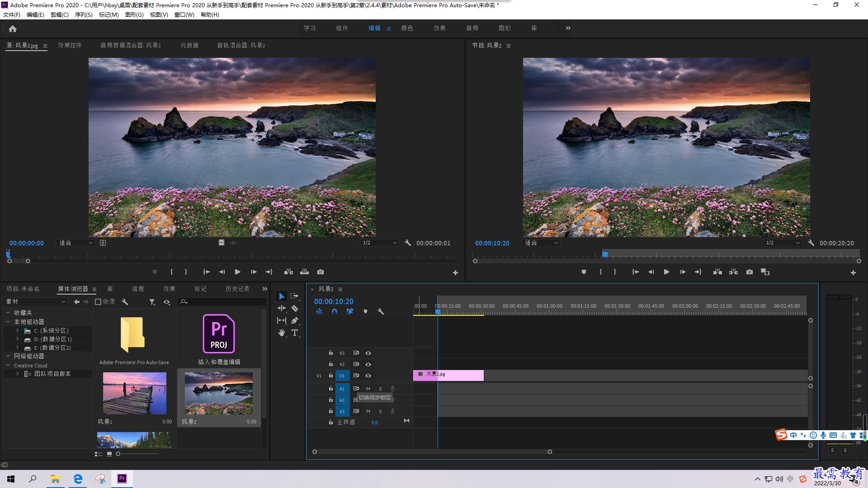
Task: Open Source monitor resolution 1/2 dropdown
Action: click(379, 243)
